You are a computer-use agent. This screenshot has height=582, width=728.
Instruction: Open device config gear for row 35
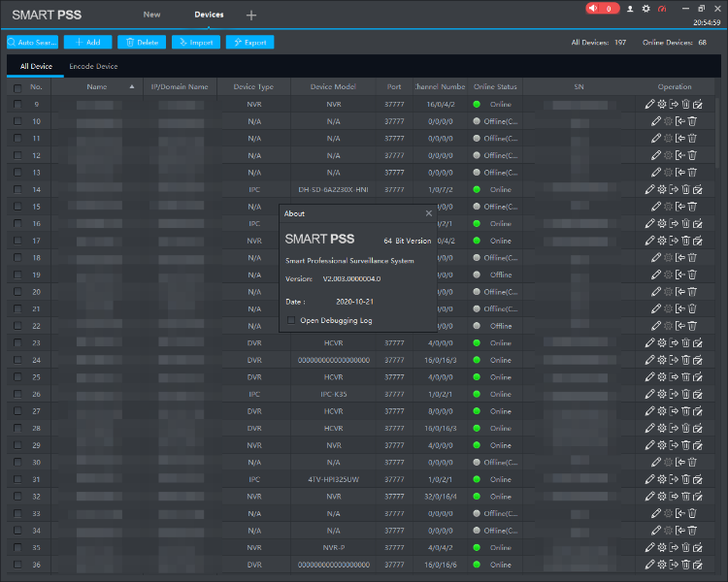click(x=662, y=548)
